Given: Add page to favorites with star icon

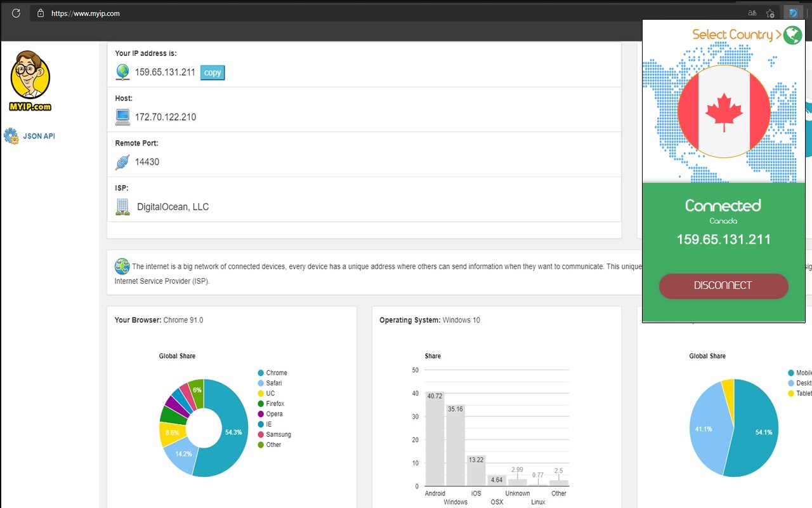Looking at the screenshot, I should (x=770, y=13).
